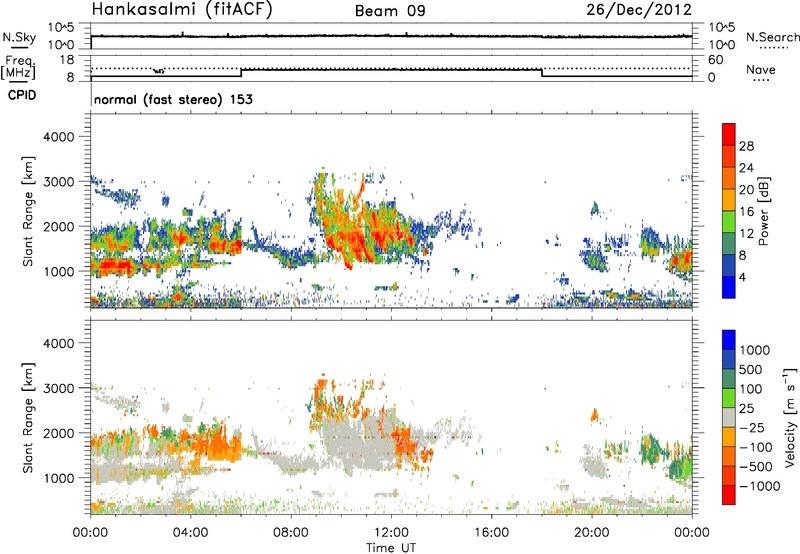Click the "CPID" row label
Screen dimensions: 800x554
(22, 95)
